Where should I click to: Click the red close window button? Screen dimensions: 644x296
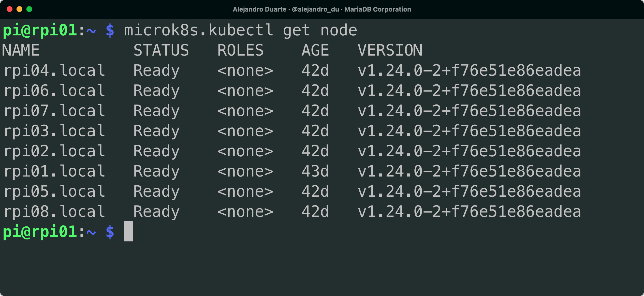click(x=10, y=9)
